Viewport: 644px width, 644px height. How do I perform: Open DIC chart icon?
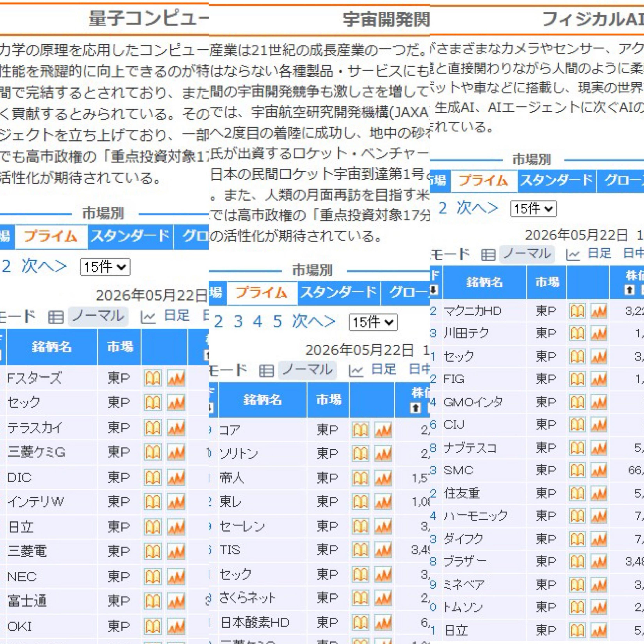tap(176, 477)
